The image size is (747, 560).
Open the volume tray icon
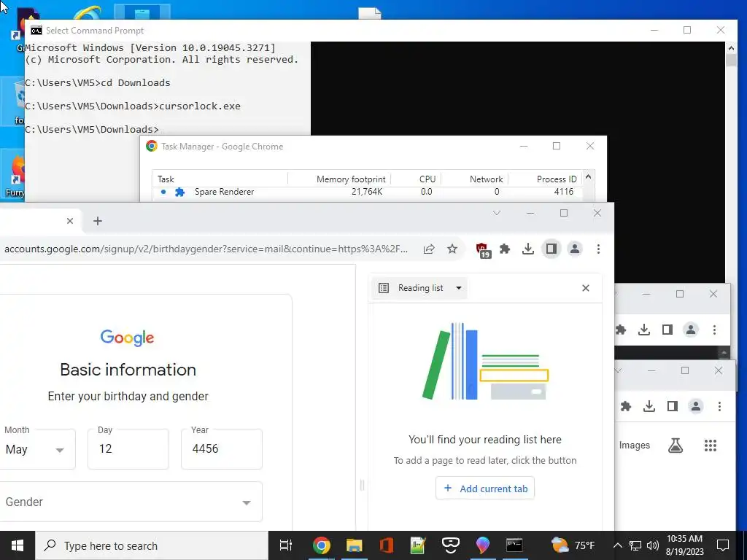653,545
